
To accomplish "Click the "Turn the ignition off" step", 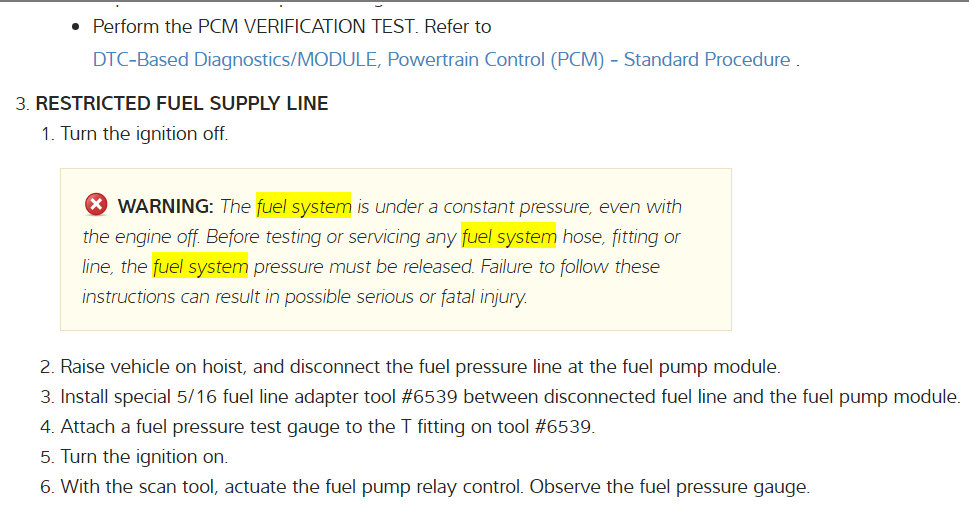I will tap(144, 133).
